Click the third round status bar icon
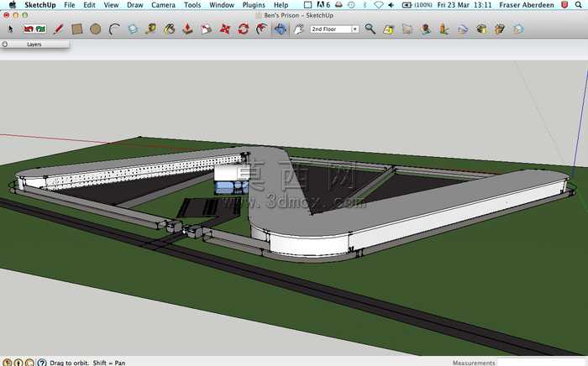The image size is (588, 366). click(29, 363)
